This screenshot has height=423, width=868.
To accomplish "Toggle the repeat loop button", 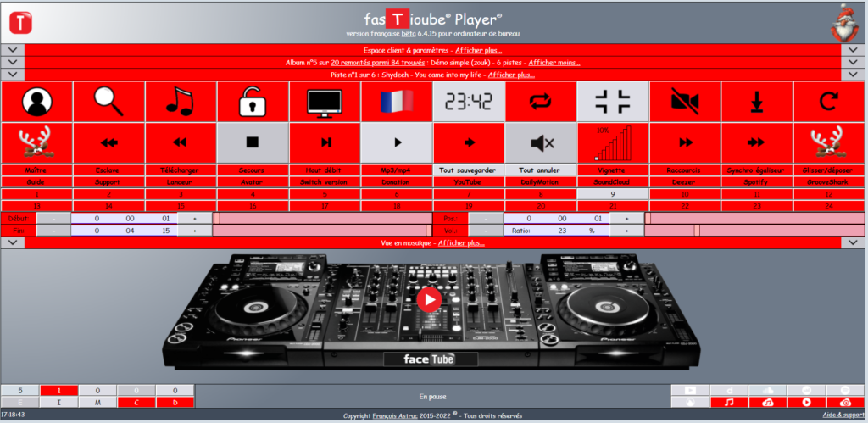I will click(x=541, y=102).
